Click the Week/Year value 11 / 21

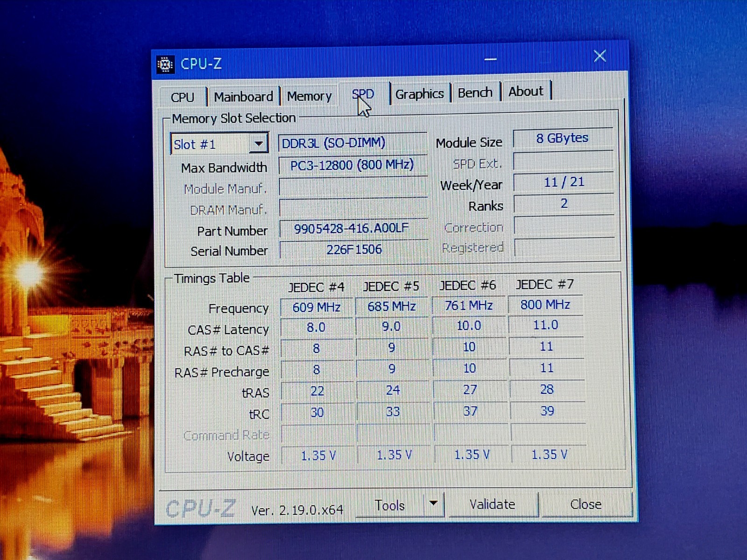(x=564, y=182)
